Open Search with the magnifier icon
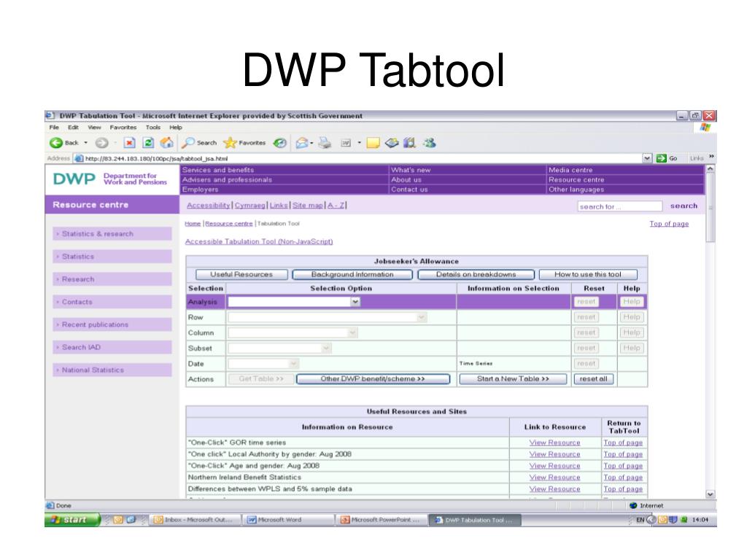 189,143
